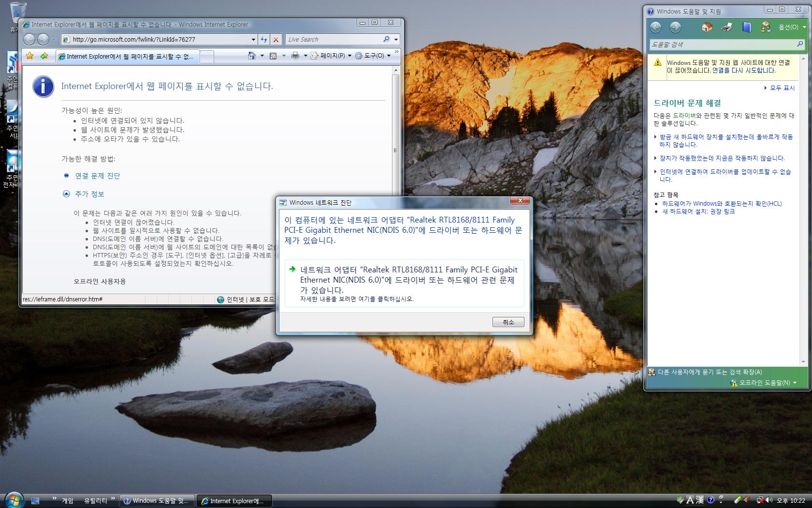Click the IE Home icon
The image size is (812, 508).
[252, 56]
